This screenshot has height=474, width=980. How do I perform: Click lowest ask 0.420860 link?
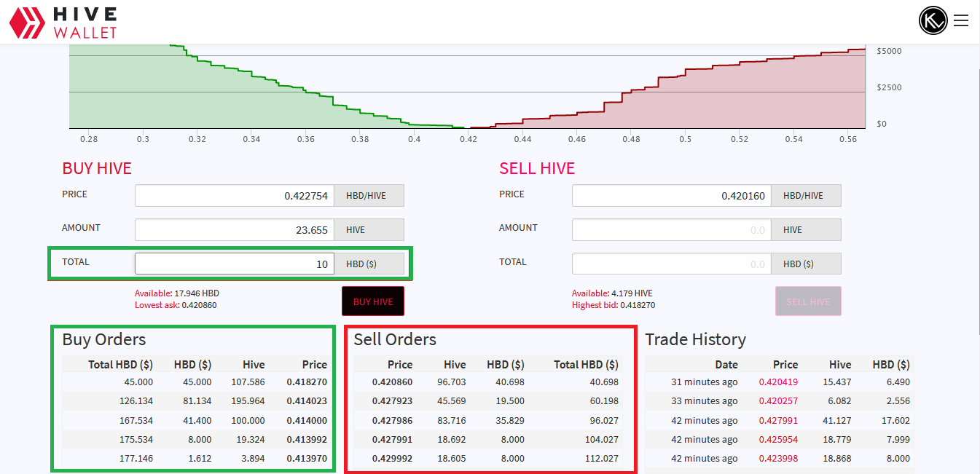point(176,305)
